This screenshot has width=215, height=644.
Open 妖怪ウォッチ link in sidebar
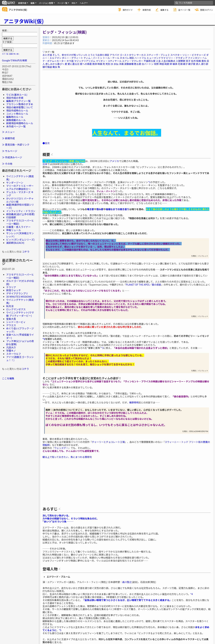[x=14, y=291]
